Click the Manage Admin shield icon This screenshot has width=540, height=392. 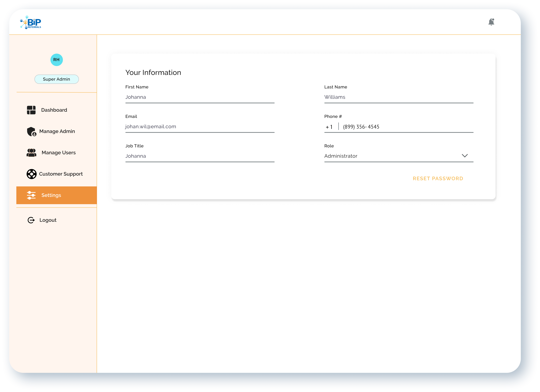click(31, 131)
